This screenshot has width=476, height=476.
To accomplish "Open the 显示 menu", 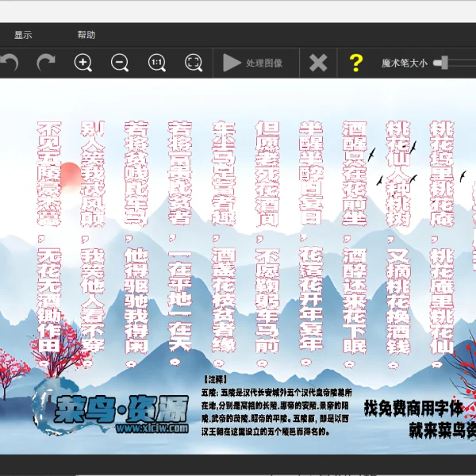I will (23, 35).
